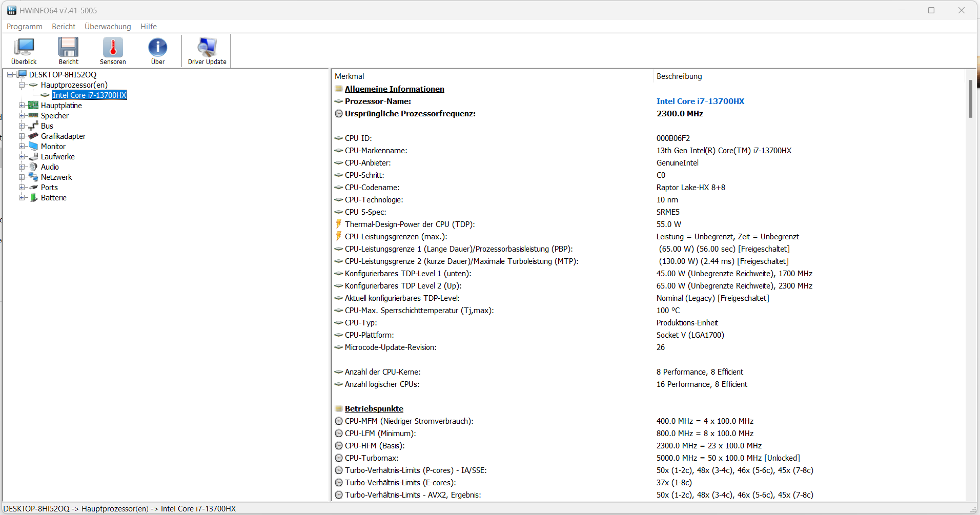Open the Bericht menu
This screenshot has width=980, height=515.
coord(64,27)
